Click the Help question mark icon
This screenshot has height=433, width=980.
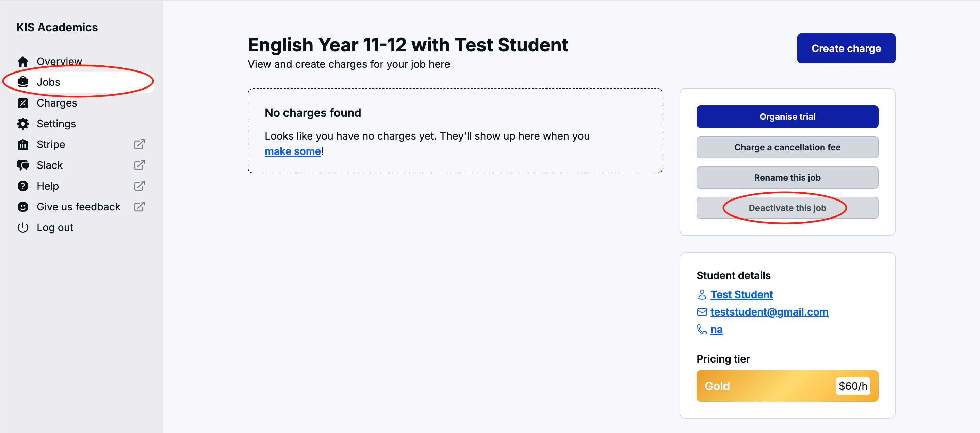pos(23,186)
